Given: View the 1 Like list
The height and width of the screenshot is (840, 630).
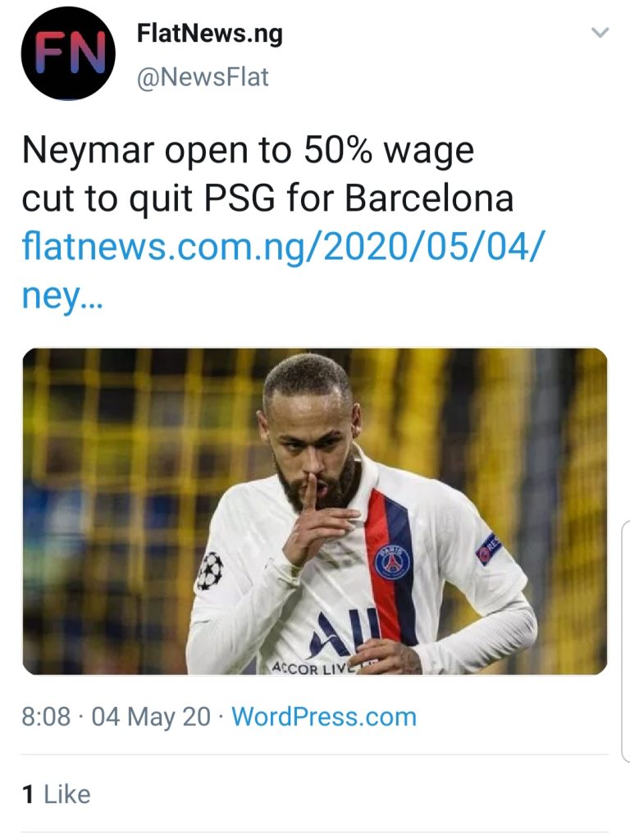Looking at the screenshot, I should [57, 794].
